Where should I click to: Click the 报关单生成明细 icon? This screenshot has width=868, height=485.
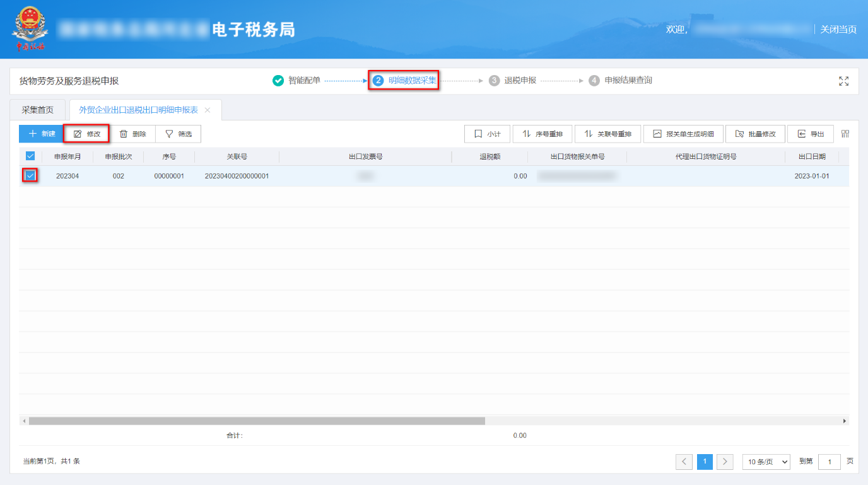(x=683, y=134)
